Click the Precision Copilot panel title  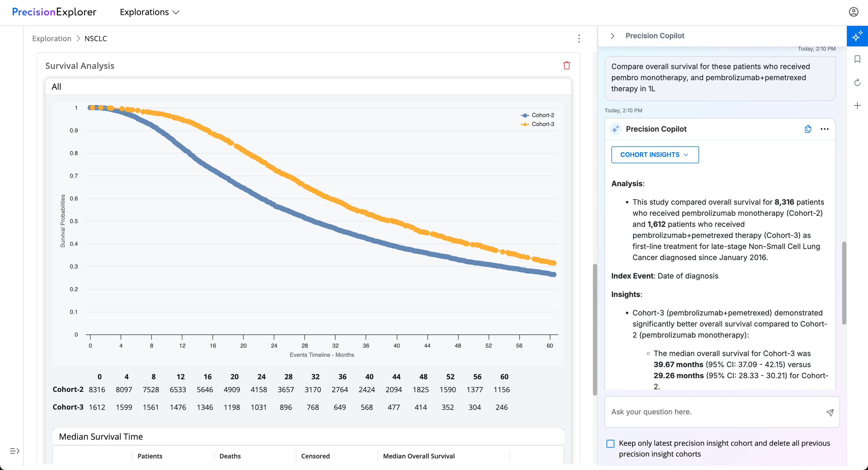click(x=655, y=36)
